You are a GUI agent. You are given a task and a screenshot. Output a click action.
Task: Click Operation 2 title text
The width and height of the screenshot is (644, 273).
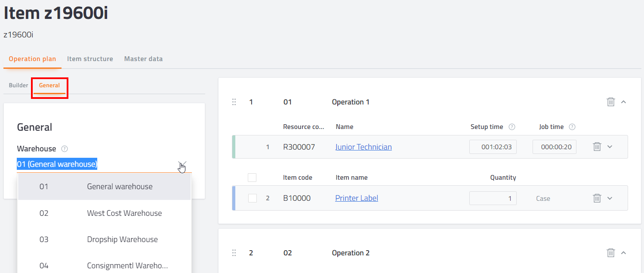click(x=351, y=253)
